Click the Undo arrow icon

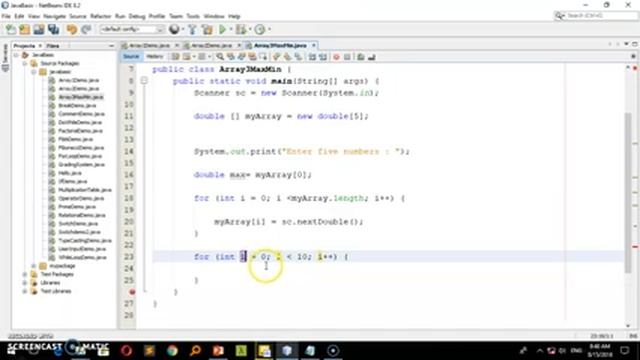point(72,29)
